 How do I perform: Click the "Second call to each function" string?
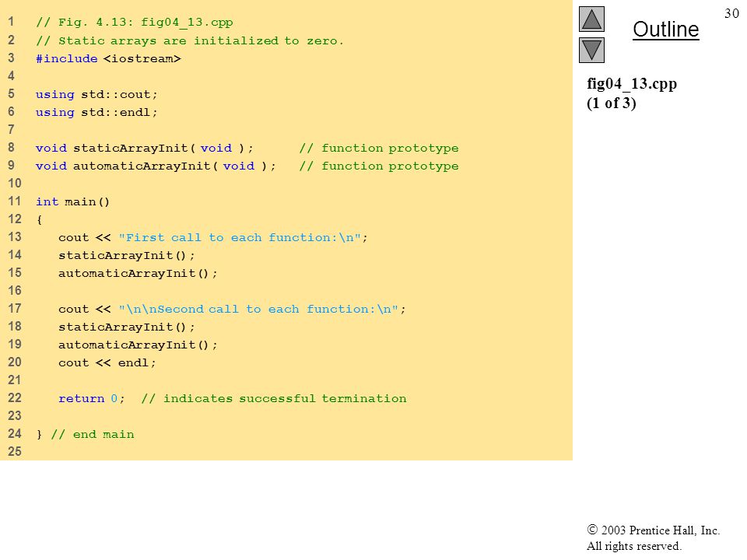click(258, 309)
